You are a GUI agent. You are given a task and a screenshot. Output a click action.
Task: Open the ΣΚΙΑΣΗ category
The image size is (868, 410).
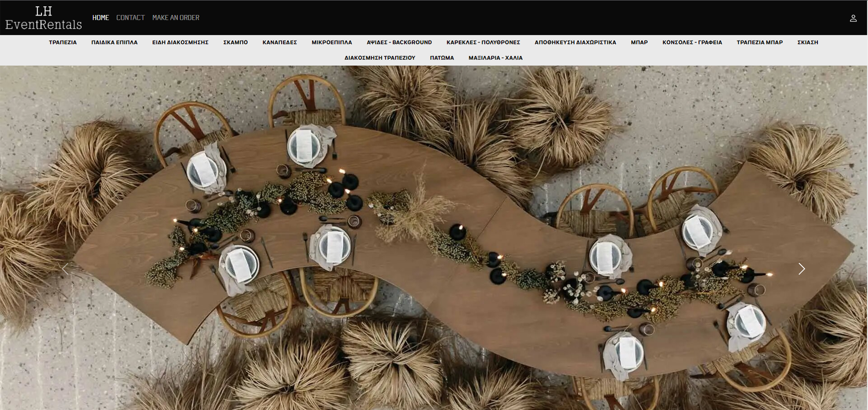pos(807,42)
